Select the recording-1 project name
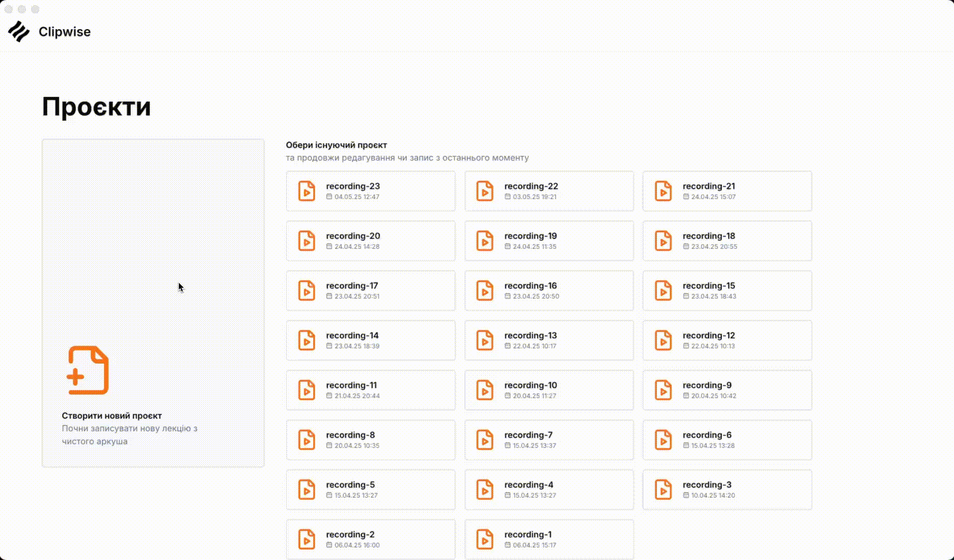Image resolution: width=954 pixels, height=560 pixels. [x=528, y=535]
